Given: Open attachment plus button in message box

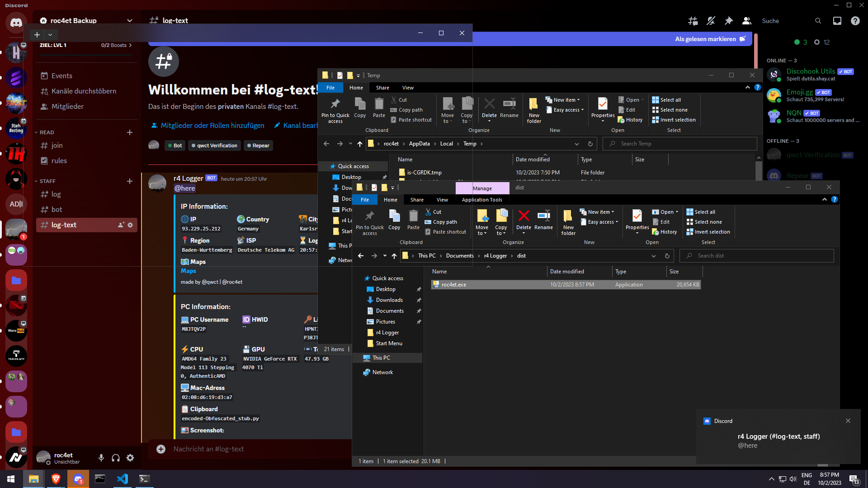Looking at the screenshot, I should (x=161, y=449).
